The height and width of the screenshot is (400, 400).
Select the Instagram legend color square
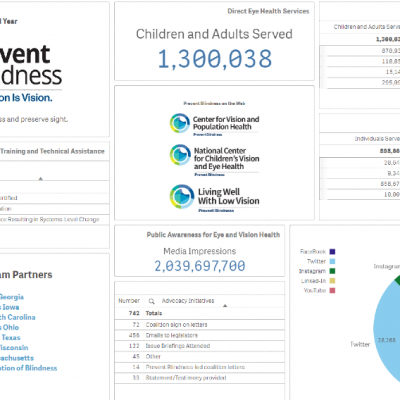[332, 271]
